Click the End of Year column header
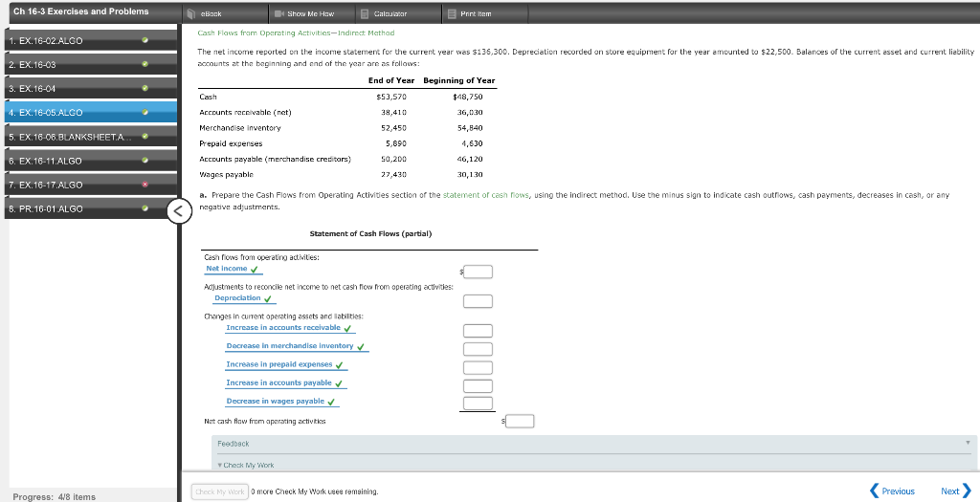This screenshot has height=502, width=980. click(391, 80)
